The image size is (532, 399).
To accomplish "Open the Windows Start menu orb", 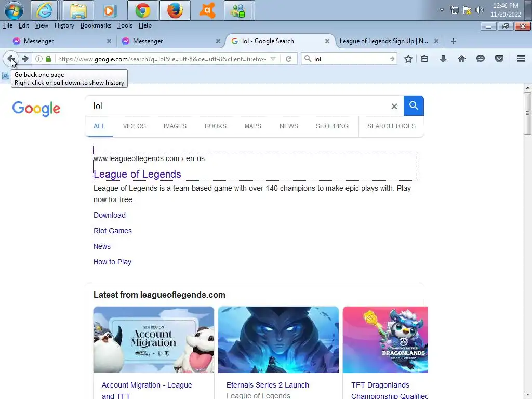I will click(14, 10).
